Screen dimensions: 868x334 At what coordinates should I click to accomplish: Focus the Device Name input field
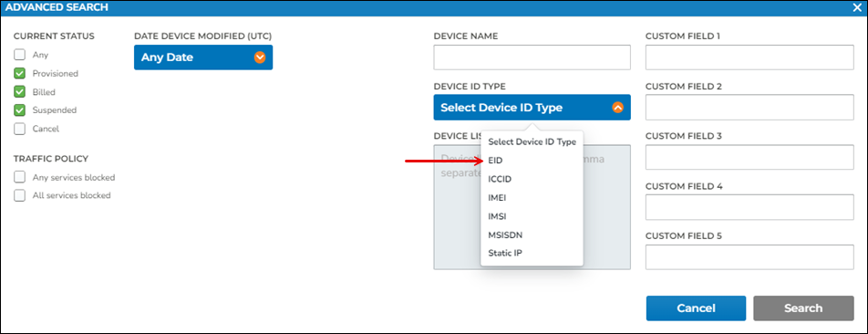532,57
